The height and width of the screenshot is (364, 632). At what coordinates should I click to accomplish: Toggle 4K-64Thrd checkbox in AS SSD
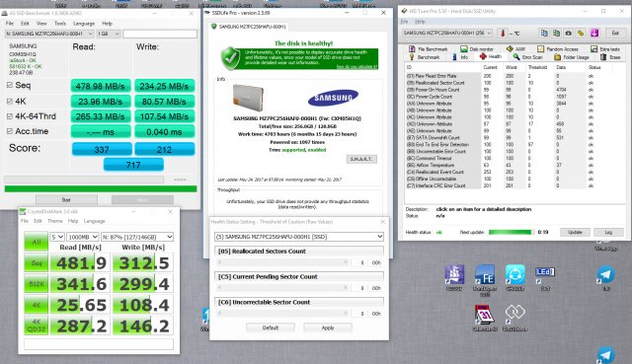(10, 116)
